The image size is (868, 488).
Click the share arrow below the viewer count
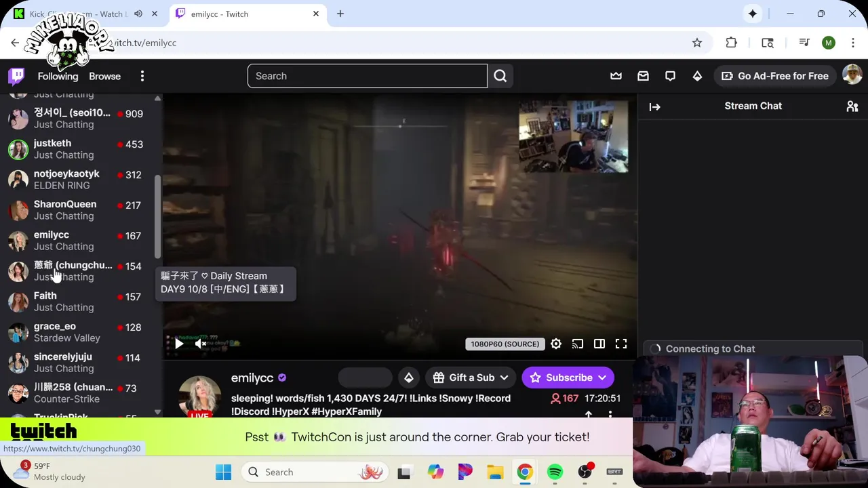(589, 415)
